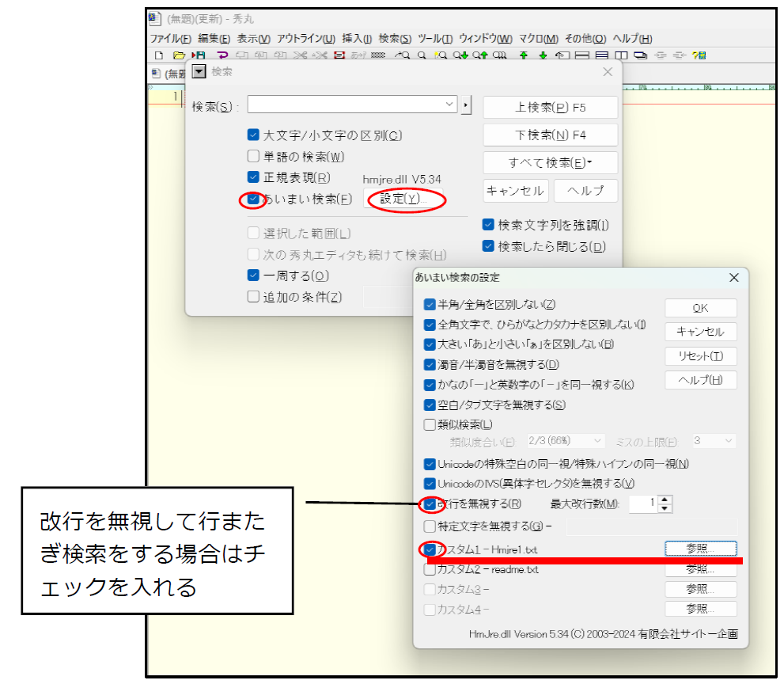Click the New file icon in toolbar
The height and width of the screenshot is (684, 784).
(158, 55)
